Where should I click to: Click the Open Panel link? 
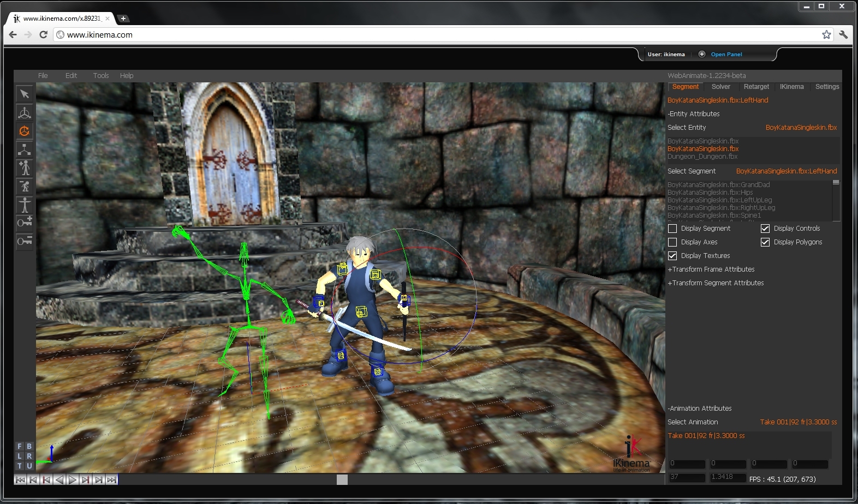click(726, 55)
